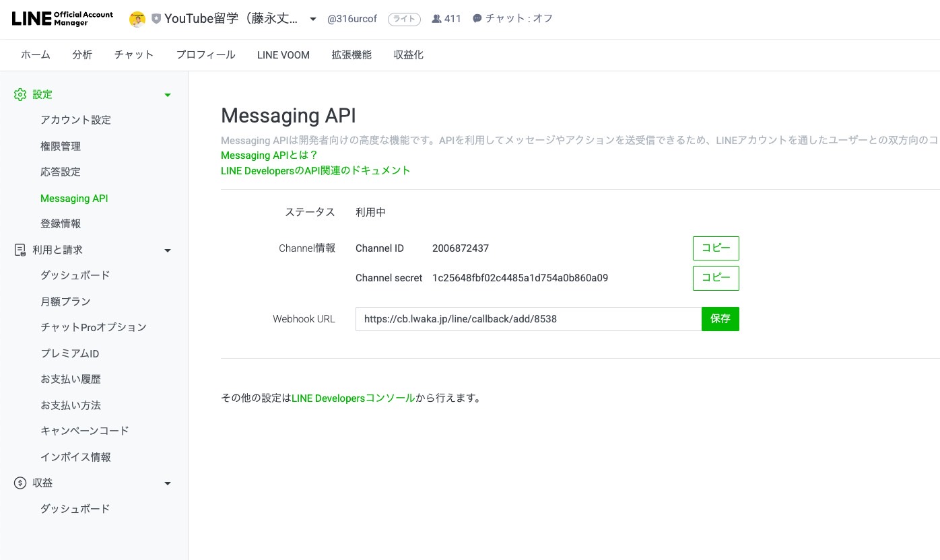The image size is (940, 560).
Task: Click the 設定 gear icon in the sidebar
Action: click(20, 95)
